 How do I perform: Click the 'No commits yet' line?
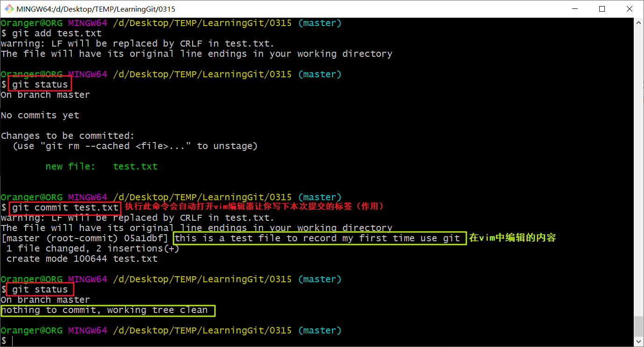40,116
